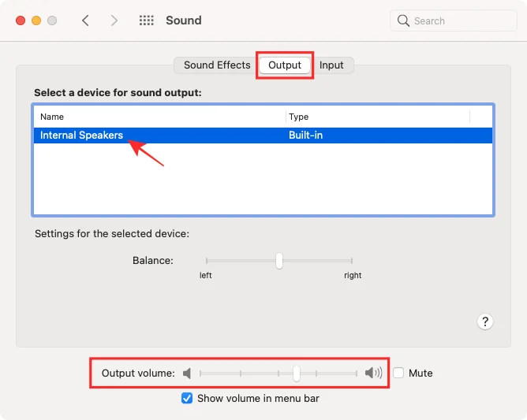Sort devices by Name column header
Screen dimensions: 527x420
pos(158,117)
